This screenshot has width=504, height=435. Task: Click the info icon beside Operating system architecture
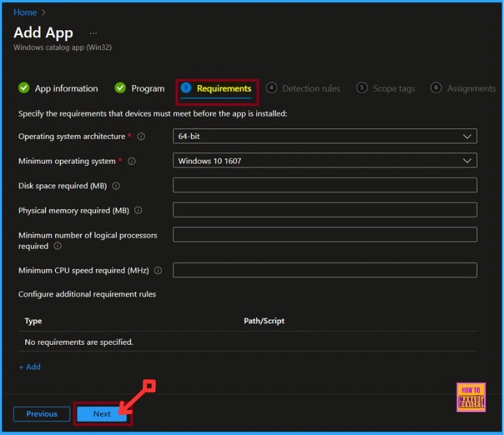click(141, 137)
